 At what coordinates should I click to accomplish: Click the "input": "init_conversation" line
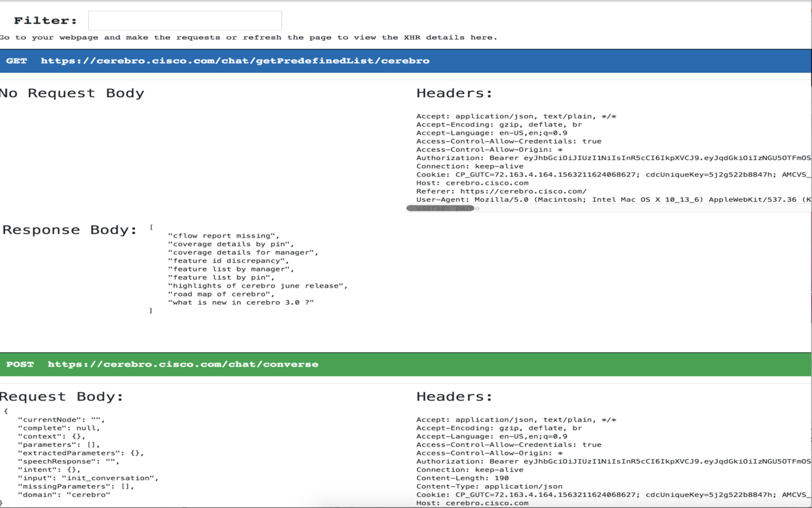pyautogui.click(x=88, y=478)
